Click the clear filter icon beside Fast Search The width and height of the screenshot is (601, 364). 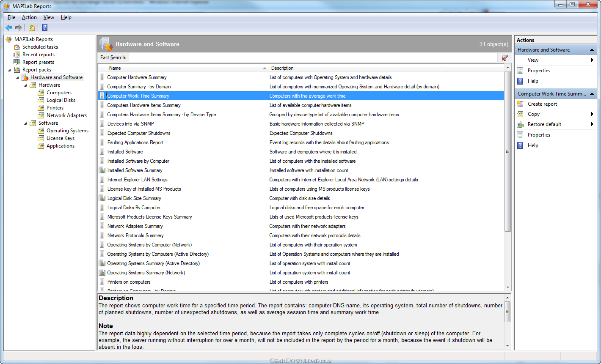505,58
